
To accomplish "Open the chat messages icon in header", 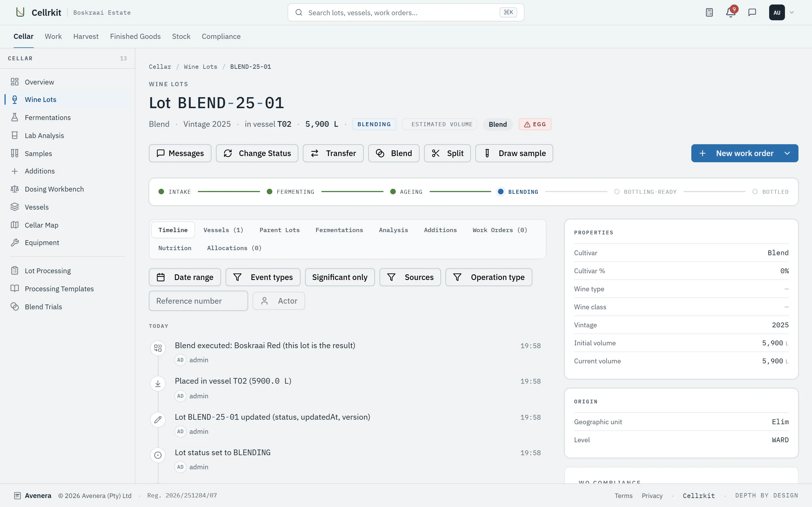I will click(752, 12).
